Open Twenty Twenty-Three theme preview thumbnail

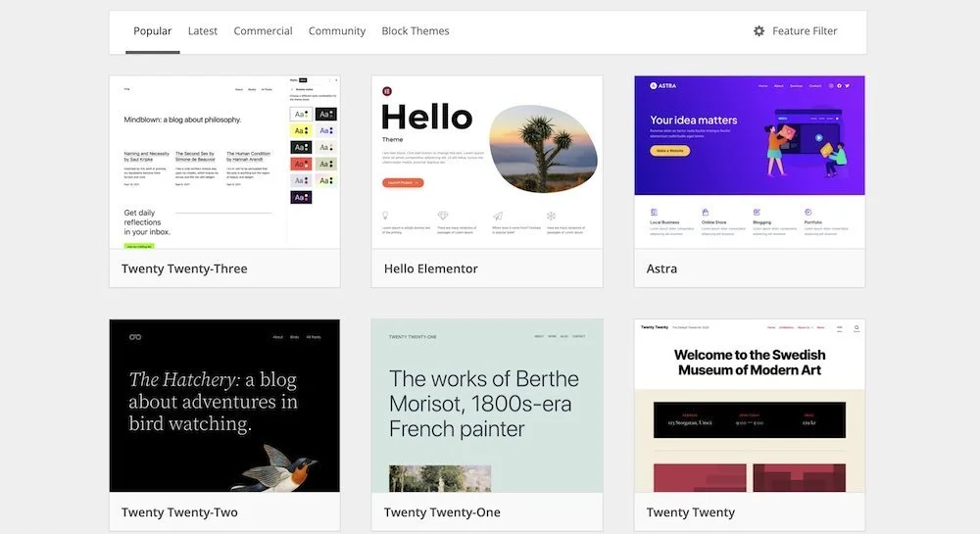click(225, 163)
